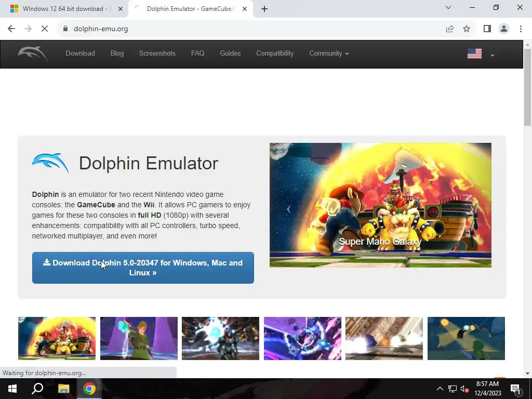Bookmark this page with the star icon
The height and width of the screenshot is (399, 532).
click(x=467, y=29)
